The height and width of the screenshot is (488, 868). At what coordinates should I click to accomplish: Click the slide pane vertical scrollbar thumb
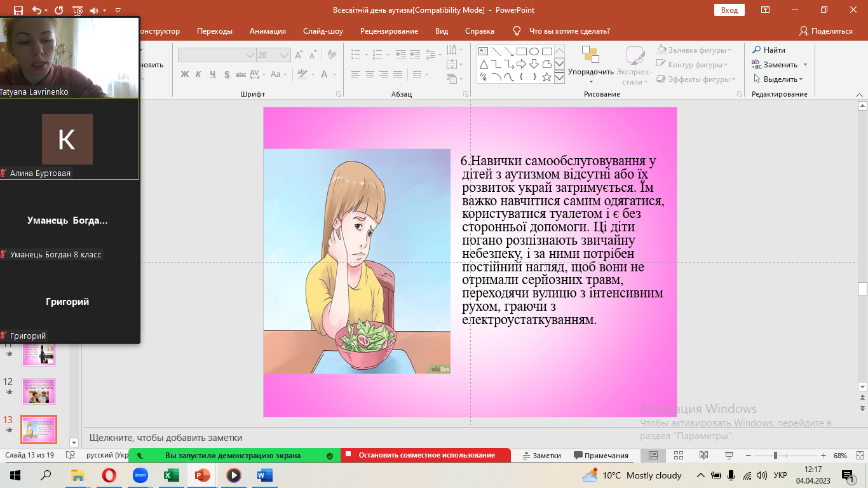(x=862, y=289)
